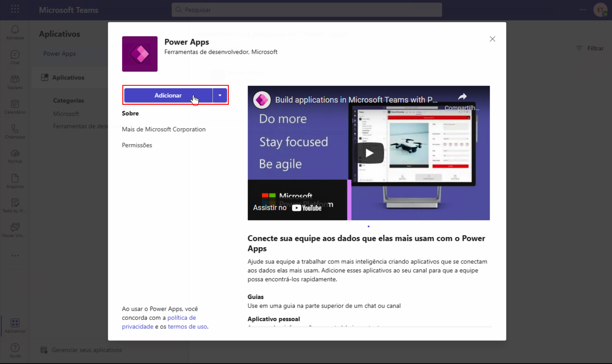The height and width of the screenshot is (364, 612).
Task: Open settings ellipsis next to profile
Action: (583, 10)
